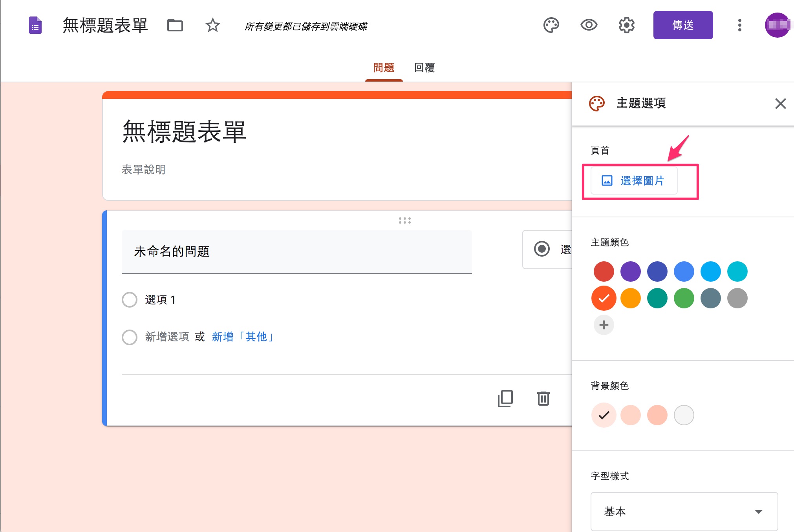Switch to the 回覆 tab
Screen dimensions: 794x532
coord(424,68)
